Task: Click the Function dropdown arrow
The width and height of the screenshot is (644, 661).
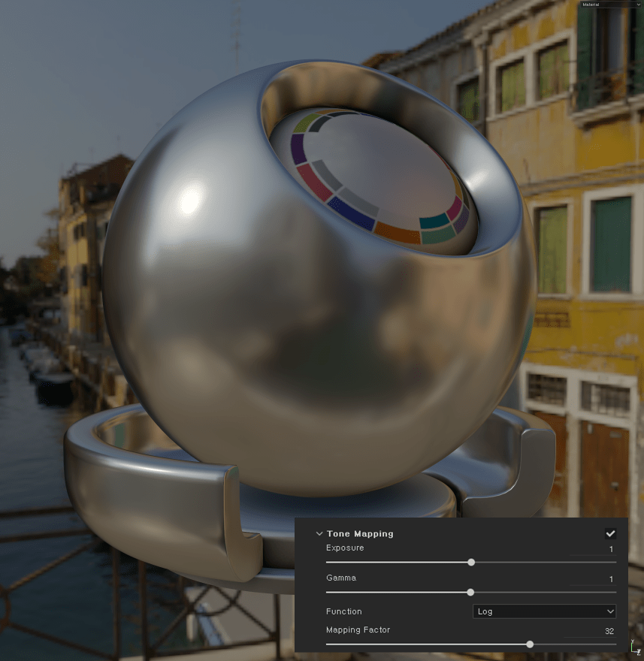Action: click(x=609, y=611)
